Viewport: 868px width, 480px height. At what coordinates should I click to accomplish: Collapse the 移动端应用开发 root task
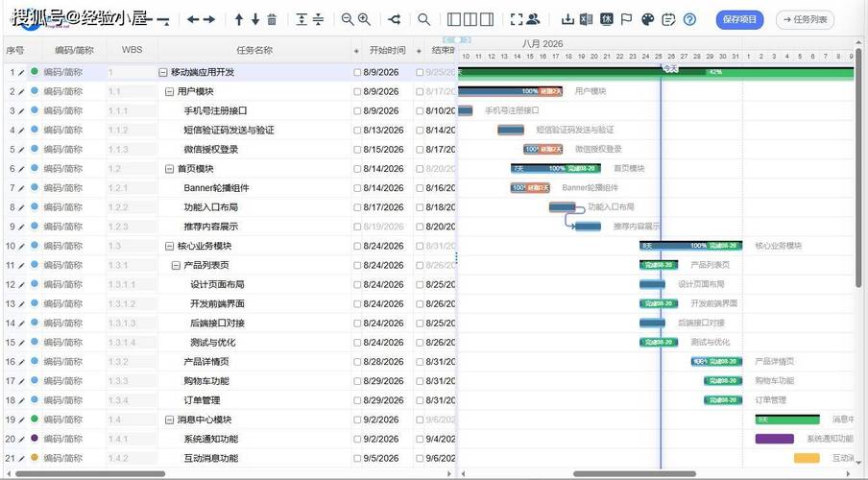pos(163,72)
